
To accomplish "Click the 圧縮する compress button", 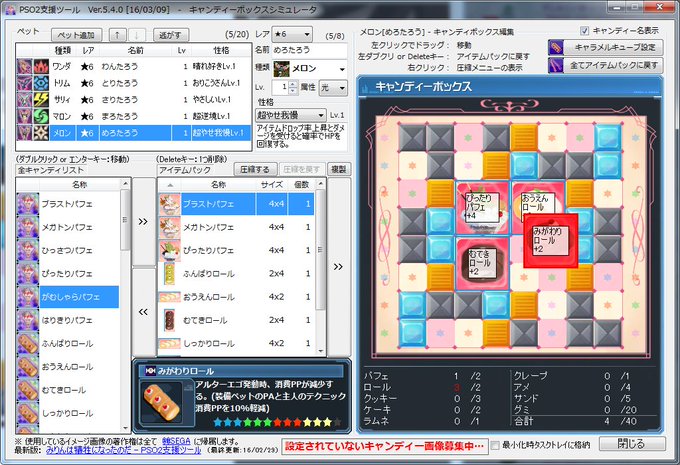I will 255,169.
